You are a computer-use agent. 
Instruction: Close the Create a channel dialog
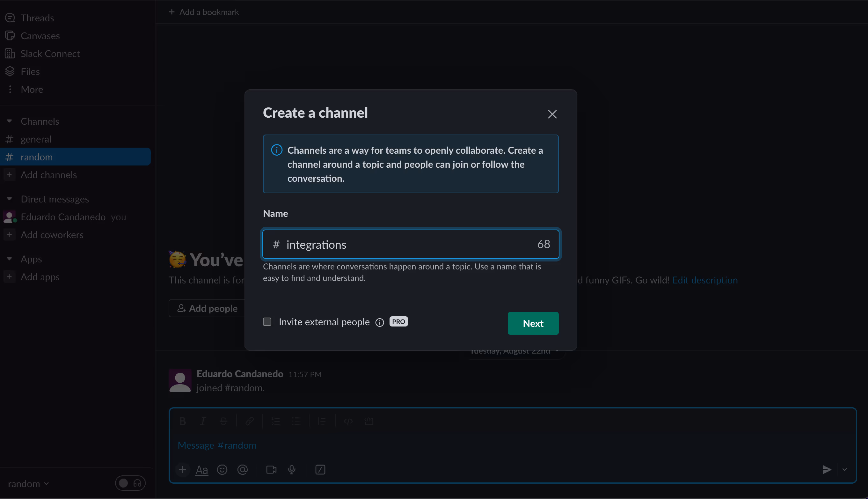tap(552, 114)
